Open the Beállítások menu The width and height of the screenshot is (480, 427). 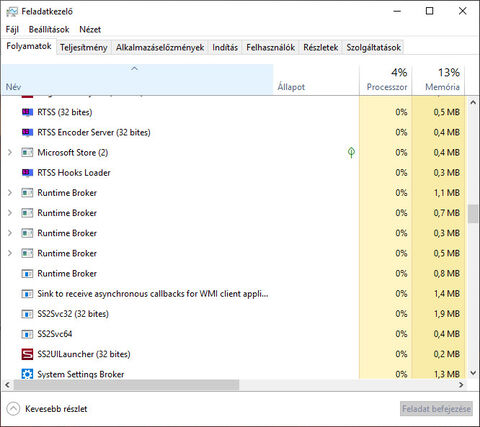49,30
